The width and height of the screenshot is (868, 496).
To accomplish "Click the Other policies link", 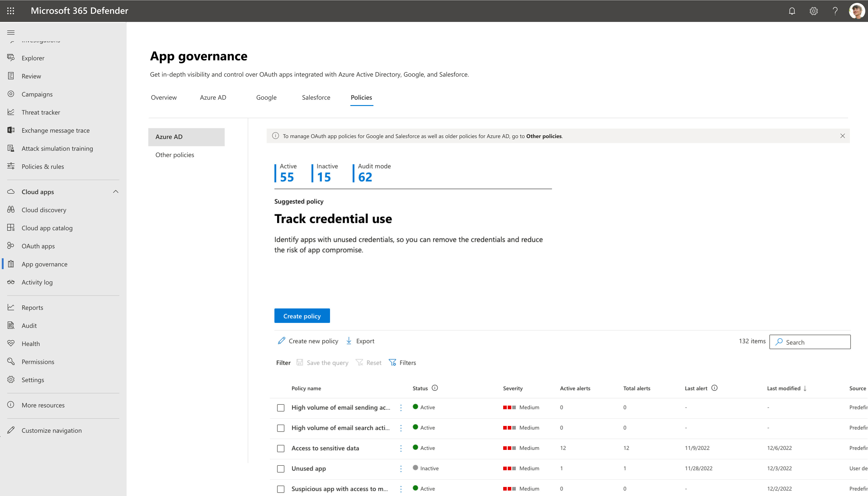I will pos(175,154).
